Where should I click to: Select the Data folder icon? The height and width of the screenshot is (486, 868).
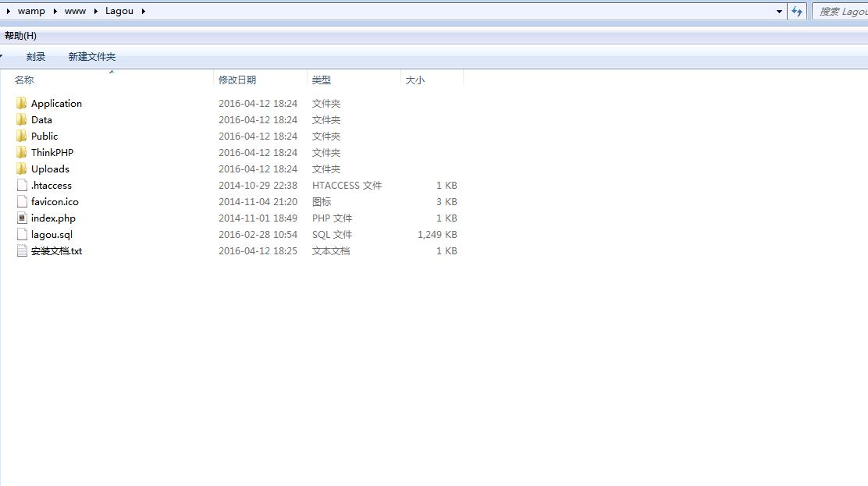tap(21, 120)
